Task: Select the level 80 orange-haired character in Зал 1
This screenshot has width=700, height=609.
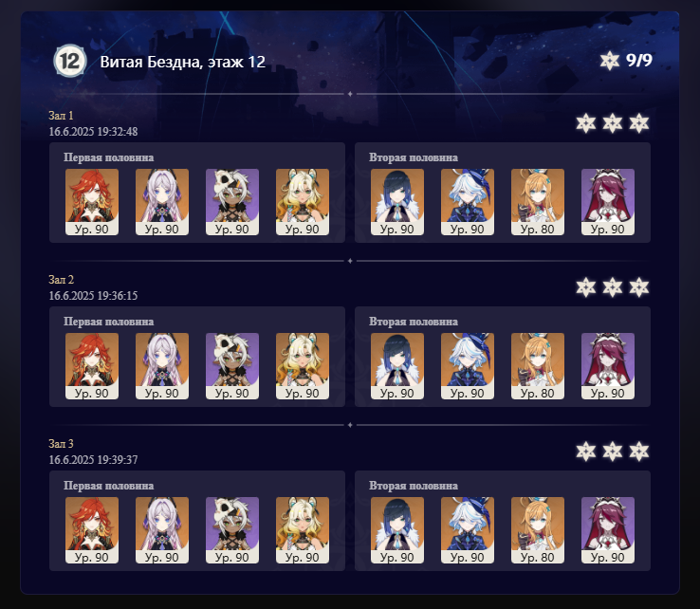Action: pyautogui.click(x=538, y=202)
